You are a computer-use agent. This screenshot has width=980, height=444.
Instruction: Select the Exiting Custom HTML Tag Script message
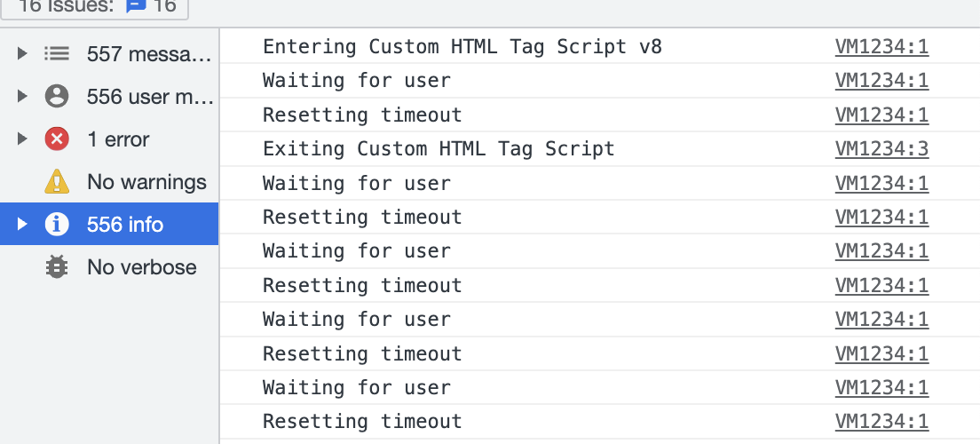pyautogui.click(x=439, y=149)
